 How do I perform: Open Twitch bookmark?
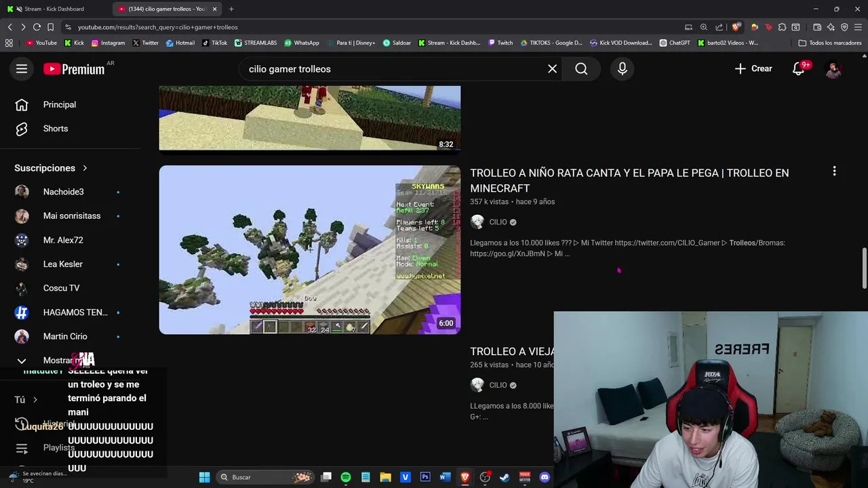tap(500, 43)
